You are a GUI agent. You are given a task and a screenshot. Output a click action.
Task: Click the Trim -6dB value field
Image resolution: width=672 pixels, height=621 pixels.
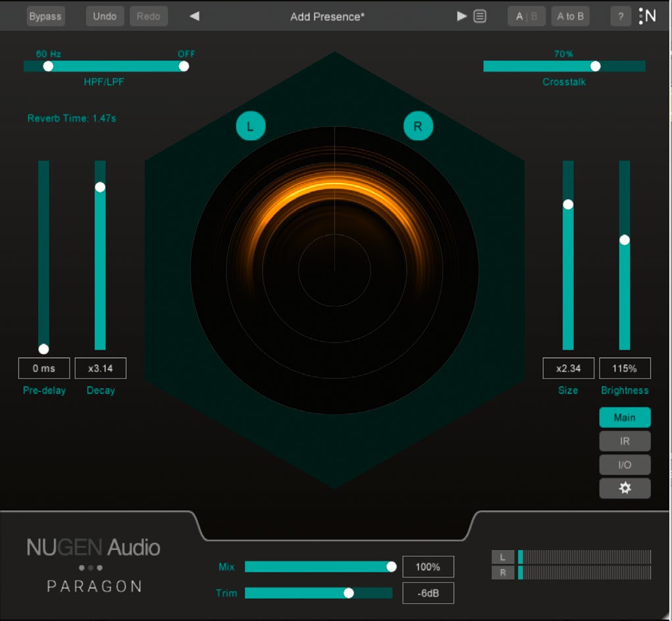tap(428, 593)
